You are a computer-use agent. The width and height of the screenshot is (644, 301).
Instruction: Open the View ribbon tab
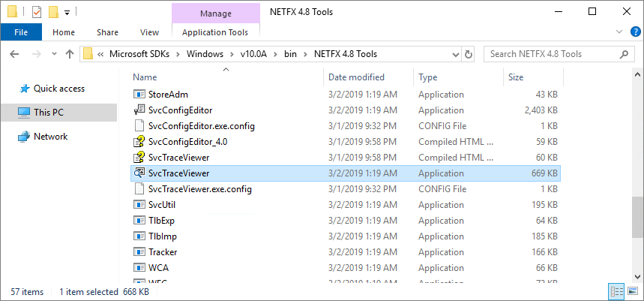(149, 32)
